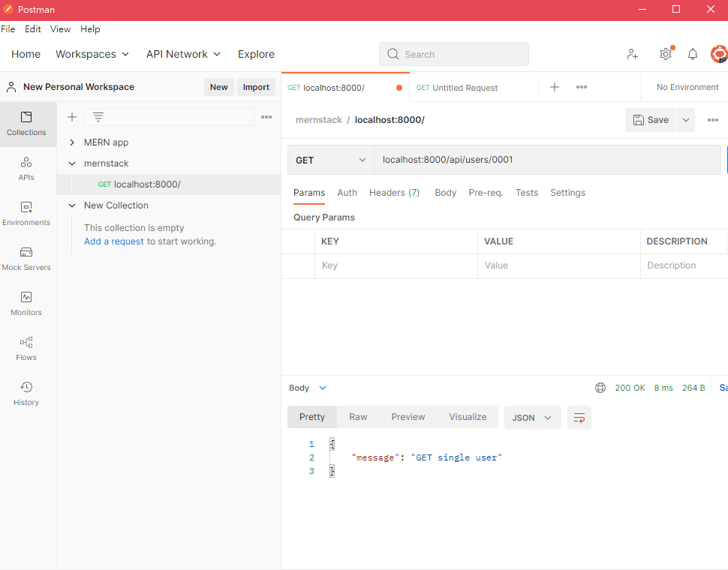728x570 pixels.
Task: Click the unsaved dot on localhost tab
Action: coord(399,88)
